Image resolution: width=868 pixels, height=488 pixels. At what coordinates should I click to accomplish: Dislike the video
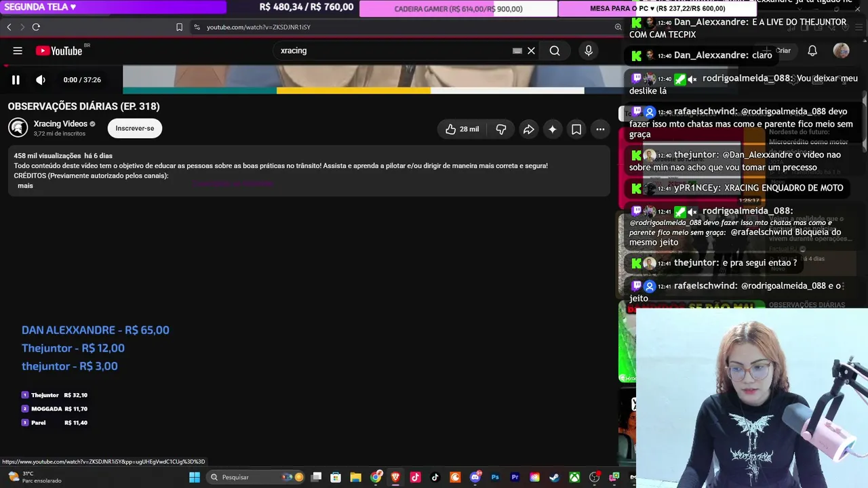coord(501,129)
